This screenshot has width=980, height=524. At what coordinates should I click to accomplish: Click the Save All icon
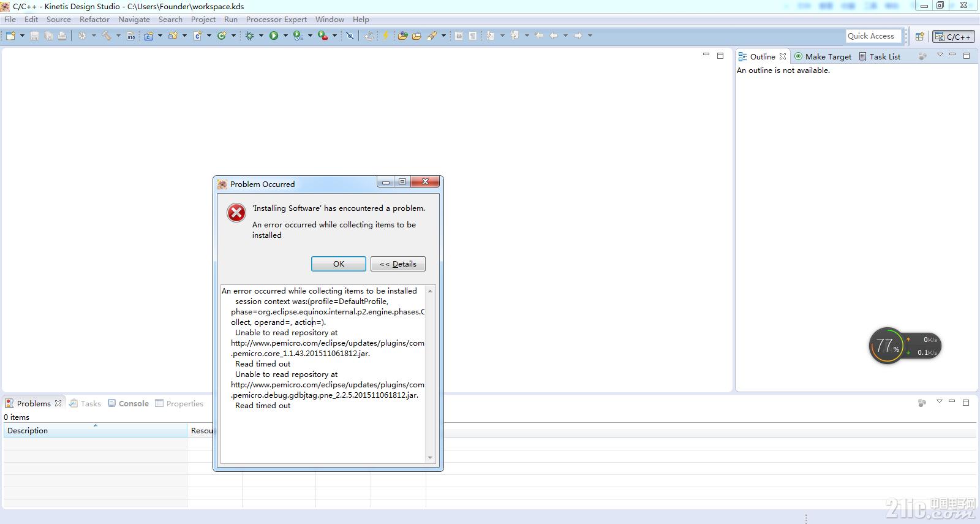pos(48,36)
